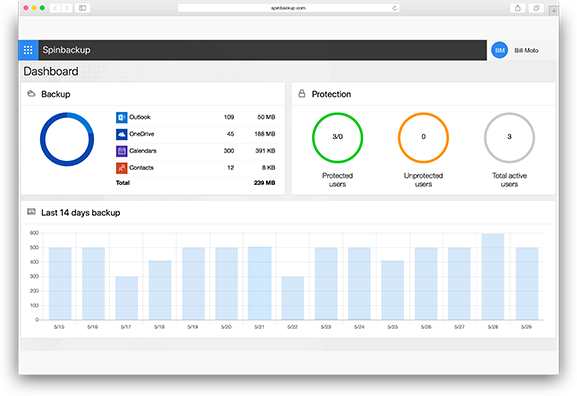
Task: Click the Backup panel title
Action: (56, 94)
